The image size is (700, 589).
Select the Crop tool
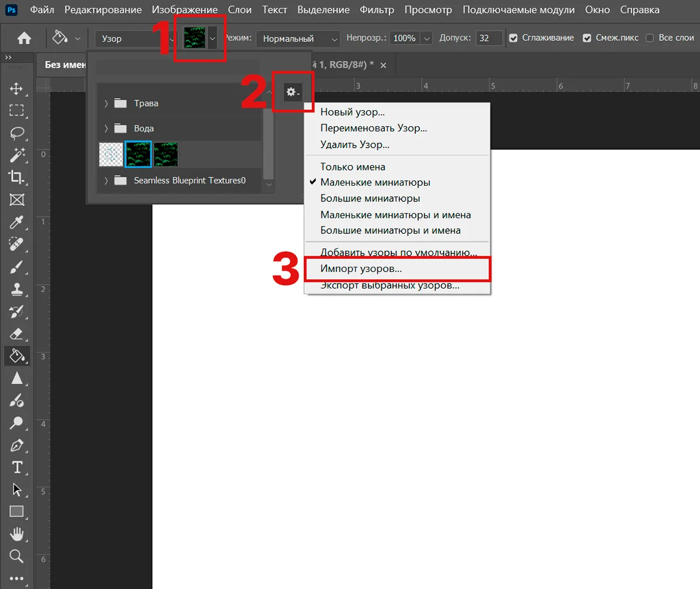coord(17,177)
